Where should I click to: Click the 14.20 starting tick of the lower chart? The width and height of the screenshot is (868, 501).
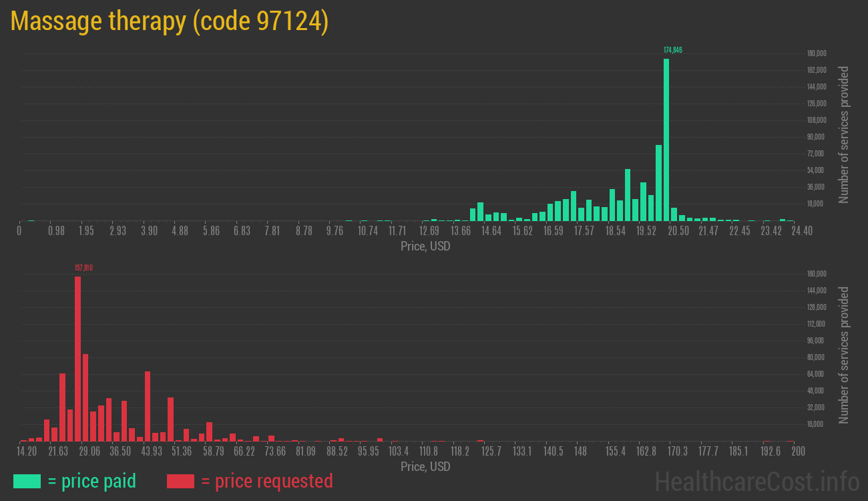27,452
